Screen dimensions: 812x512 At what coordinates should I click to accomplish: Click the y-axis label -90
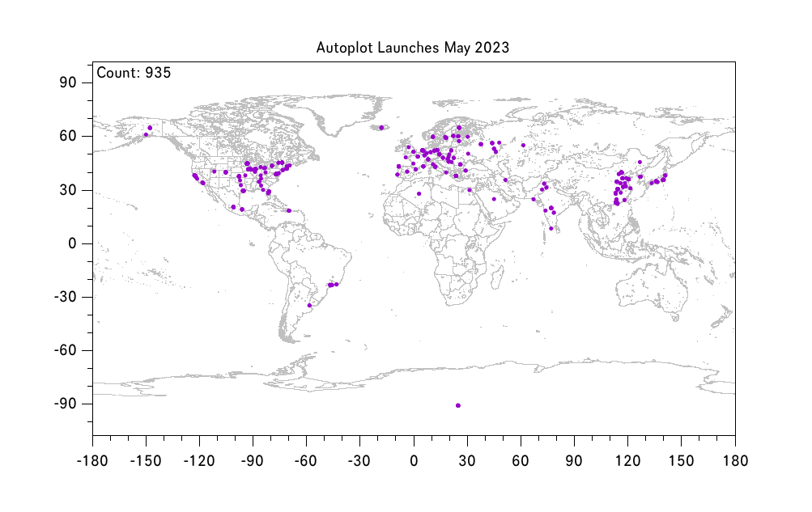click(66, 404)
